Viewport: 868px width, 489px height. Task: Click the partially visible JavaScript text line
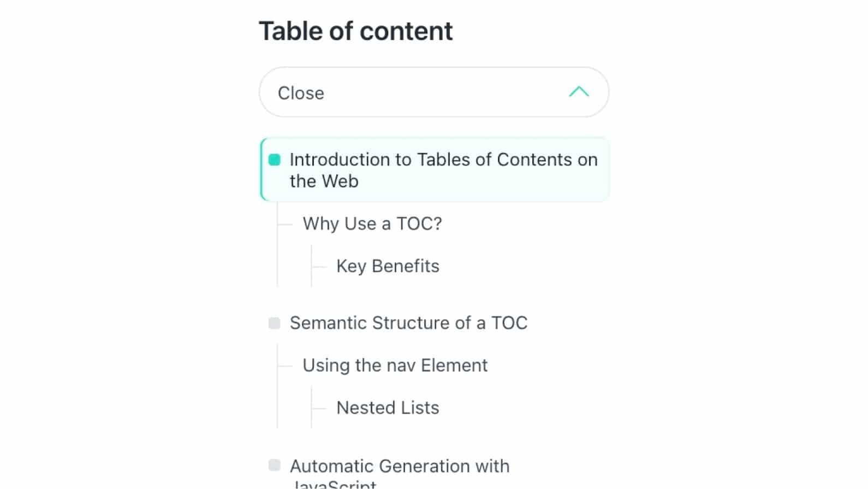334,485
